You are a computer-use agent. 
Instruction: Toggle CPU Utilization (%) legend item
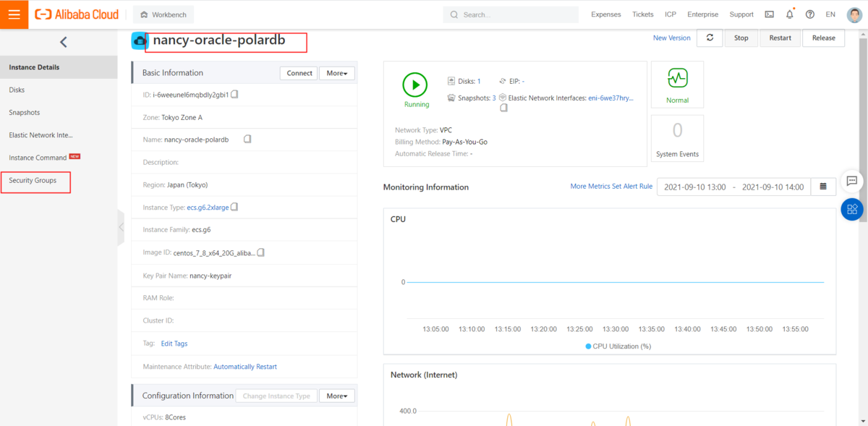618,346
